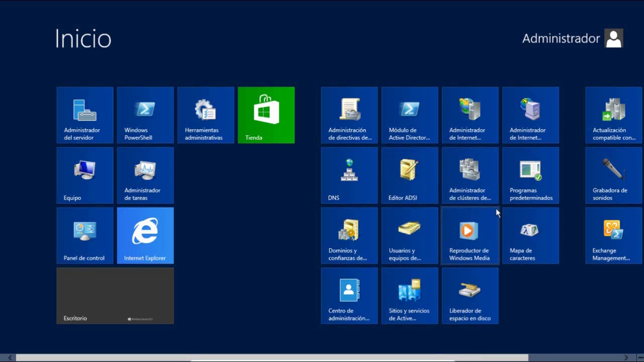Open the Editor ADSI tile
This screenshot has height=362, width=644.
[410, 175]
